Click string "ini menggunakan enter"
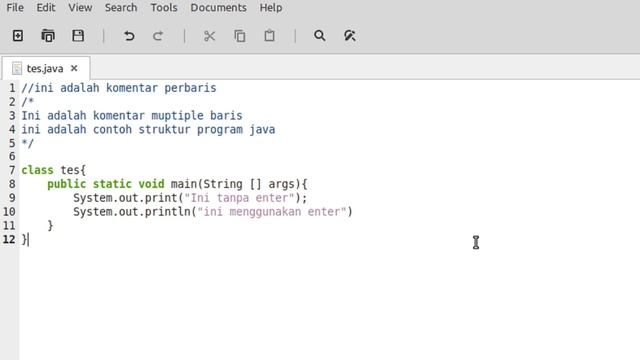Image resolution: width=640 pixels, height=360 pixels. (x=272, y=212)
